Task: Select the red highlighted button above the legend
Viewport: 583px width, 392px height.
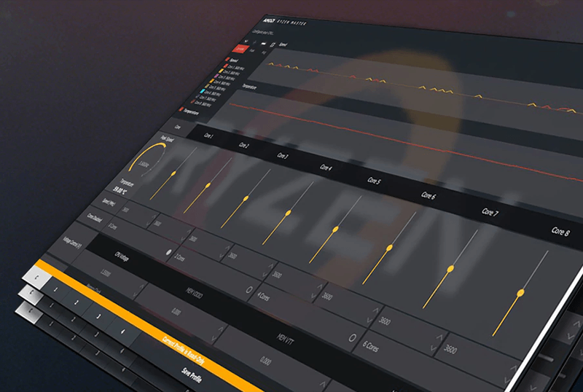Action: 240,49
